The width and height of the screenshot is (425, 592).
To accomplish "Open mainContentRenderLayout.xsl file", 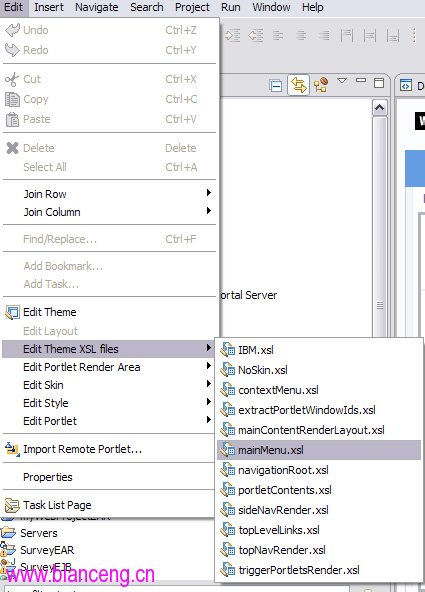I will pos(319,430).
